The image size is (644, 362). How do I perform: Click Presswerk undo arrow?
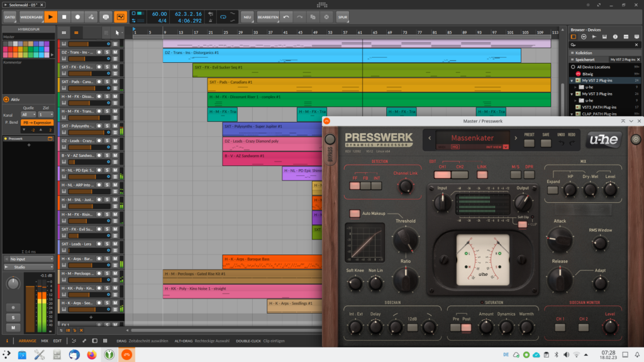pos(561,143)
